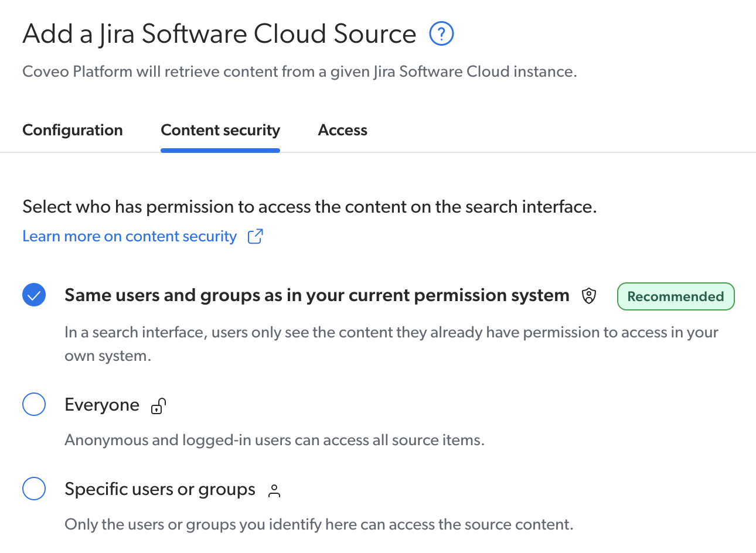
Task: Go to the Access tab
Action: [342, 130]
